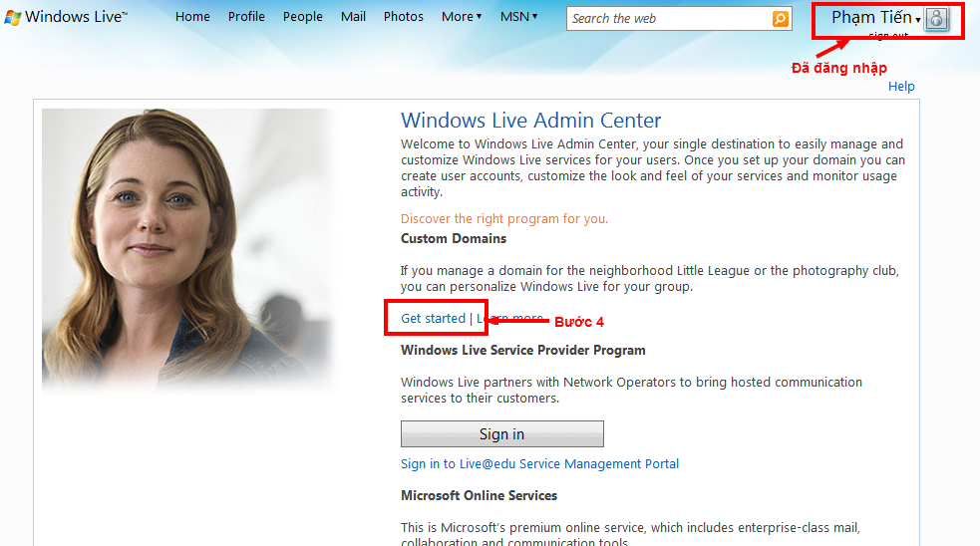Click the orange web search icon
The image size is (980, 546).
tap(780, 18)
